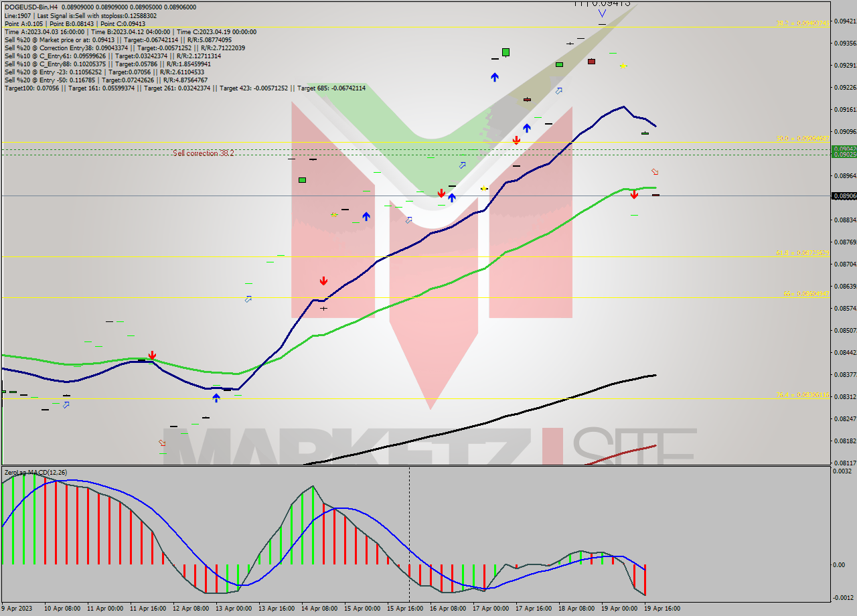
Task: Click the 'Point A:0.105' info line
Action: coord(75,23)
